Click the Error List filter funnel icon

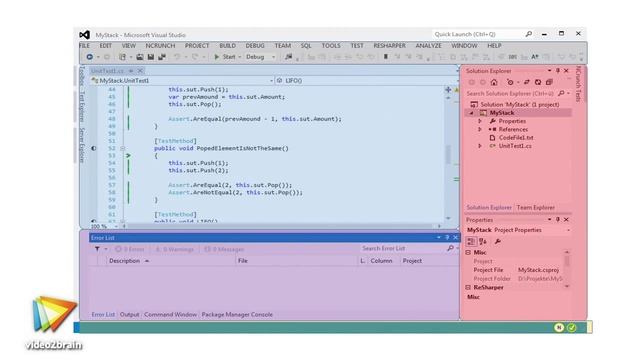tap(97, 249)
